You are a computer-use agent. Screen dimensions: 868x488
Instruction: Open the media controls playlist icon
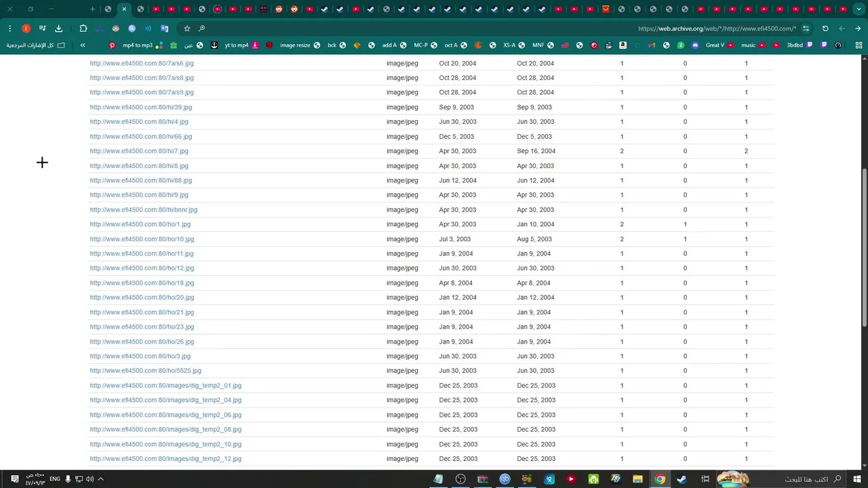[42, 28]
